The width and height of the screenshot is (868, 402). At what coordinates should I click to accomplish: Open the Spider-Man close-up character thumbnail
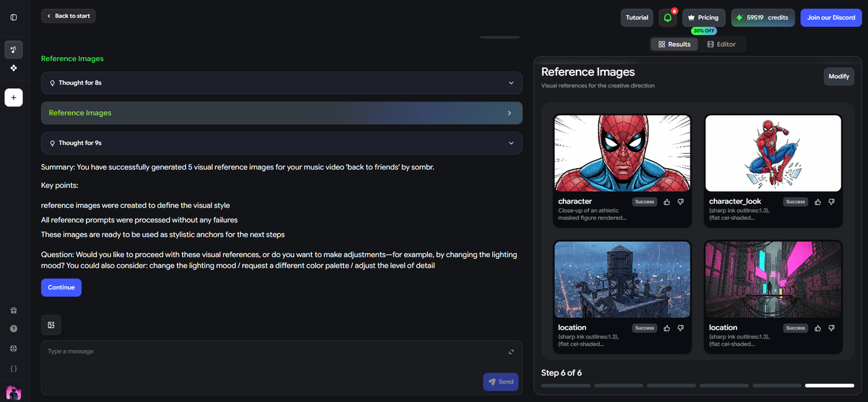[623, 153]
